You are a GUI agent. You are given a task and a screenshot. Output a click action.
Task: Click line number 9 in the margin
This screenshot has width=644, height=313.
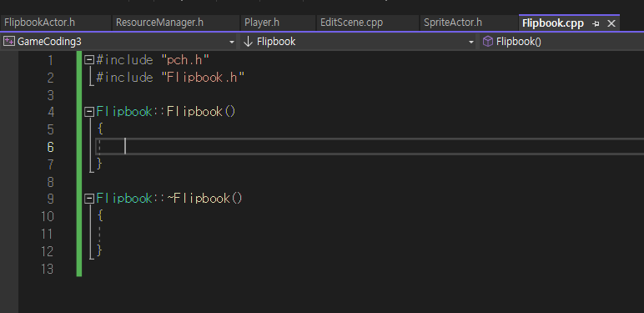click(51, 199)
